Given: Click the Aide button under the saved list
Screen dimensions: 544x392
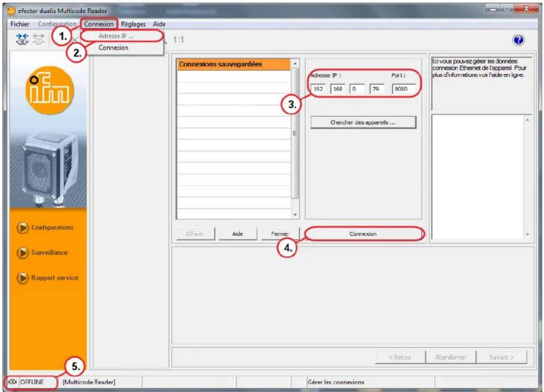Looking at the screenshot, I should pos(238,234).
